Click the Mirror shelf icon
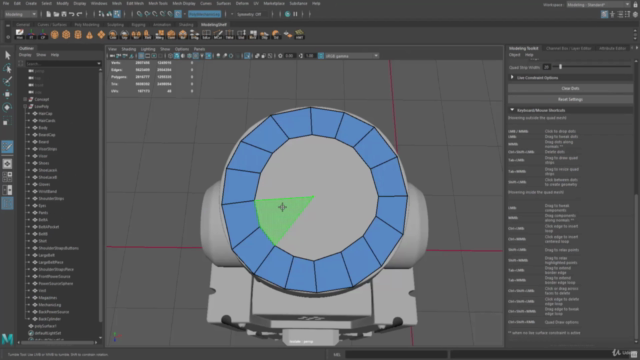 (x=136, y=35)
